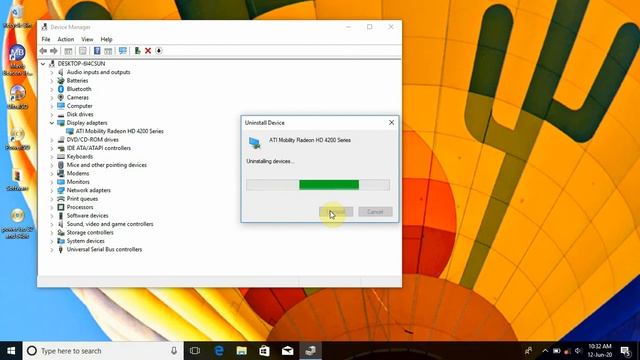Click the Disable device down-arrow toolbar icon
Viewport: 640px width, 360px height.
pyautogui.click(x=159, y=51)
